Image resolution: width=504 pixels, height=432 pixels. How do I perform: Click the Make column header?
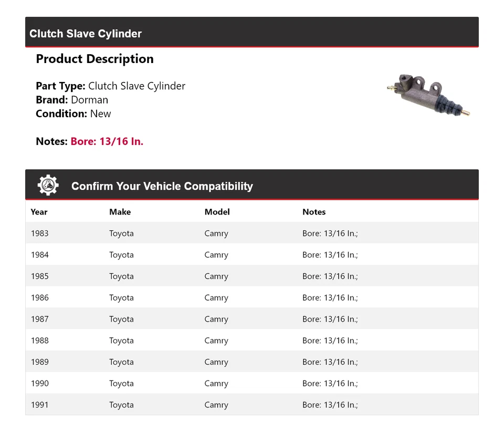[x=120, y=212]
